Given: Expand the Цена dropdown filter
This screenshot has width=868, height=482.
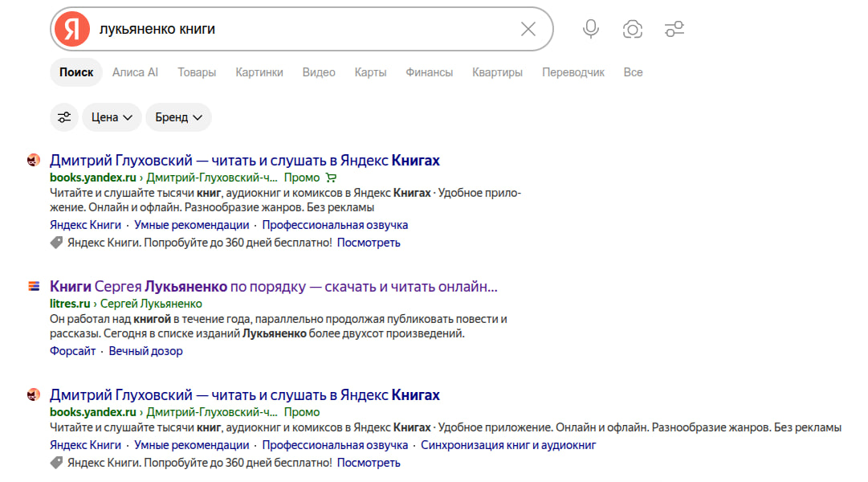Looking at the screenshot, I should coord(112,117).
